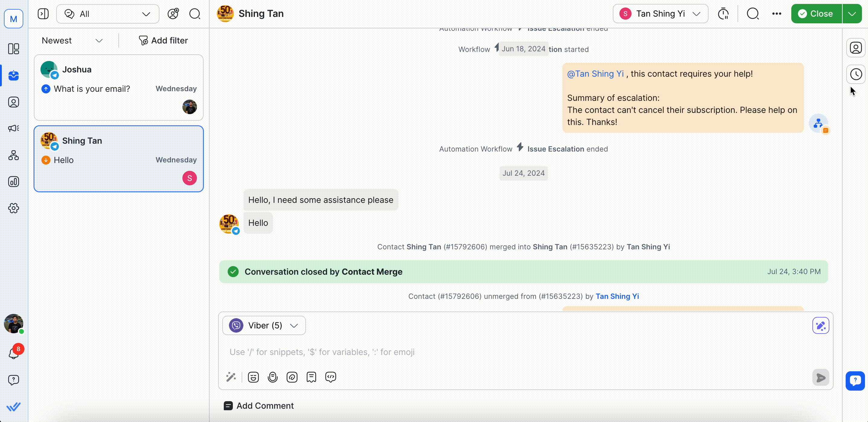The image size is (868, 422).
Task: Expand the channel selector showing Viber (5)
Action: point(294,325)
